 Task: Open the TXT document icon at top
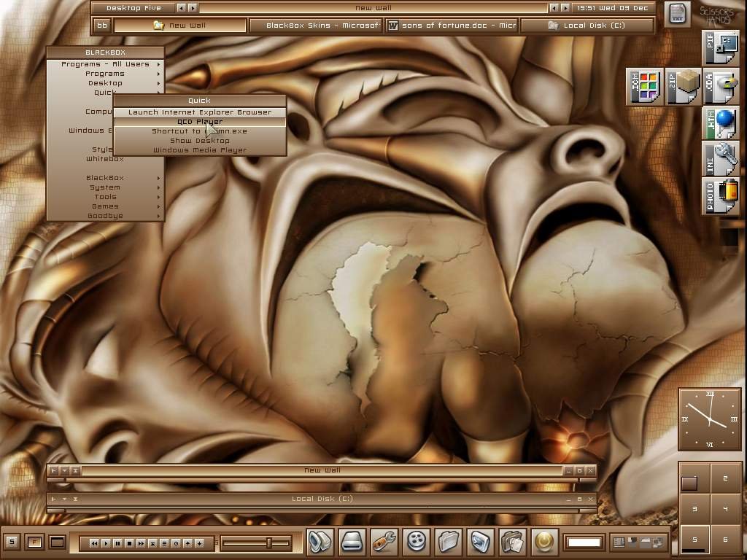[678, 14]
